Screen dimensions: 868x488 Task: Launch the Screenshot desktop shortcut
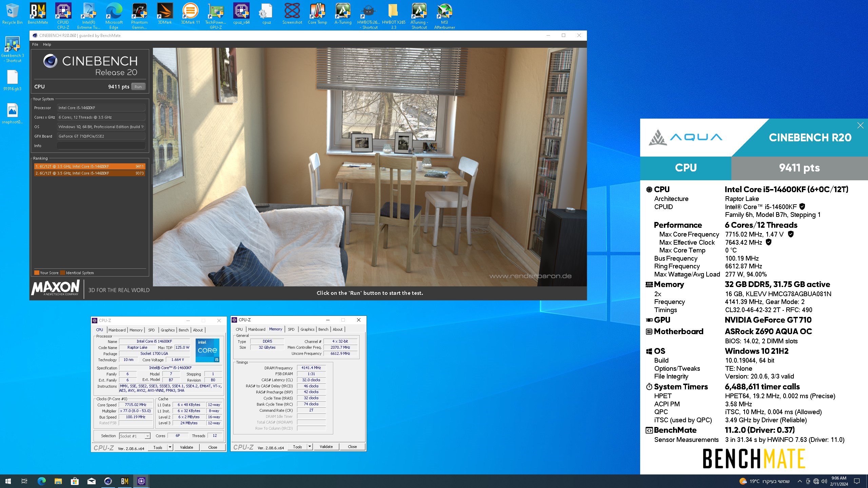(x=292, y=14)
